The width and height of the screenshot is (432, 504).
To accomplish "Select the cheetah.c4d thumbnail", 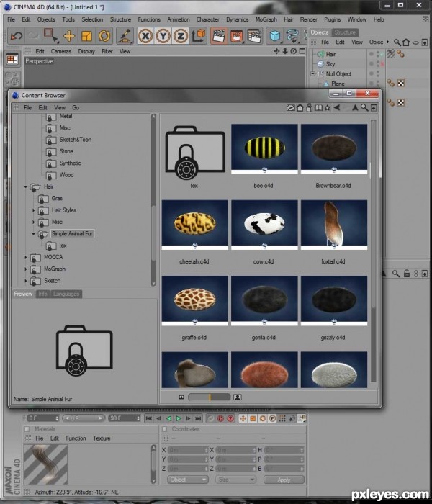I will tap(195, 225).
